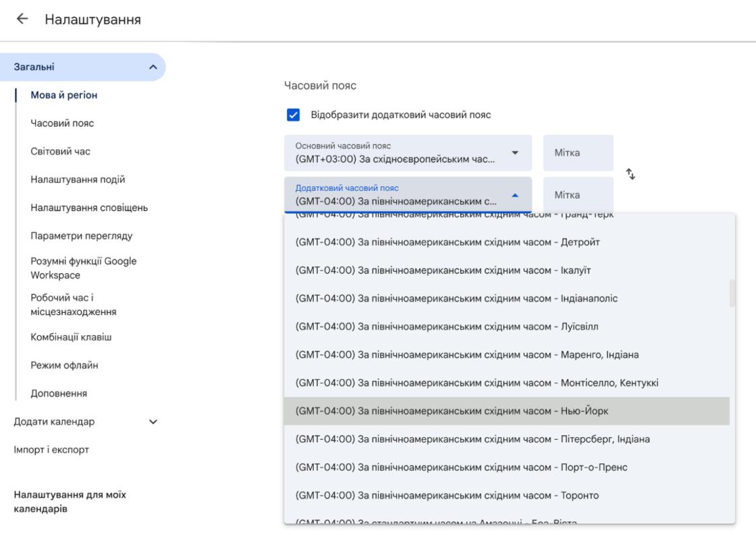
Task: Close the Додатковий часовий пояс dropdown
Action: (514, 195)
